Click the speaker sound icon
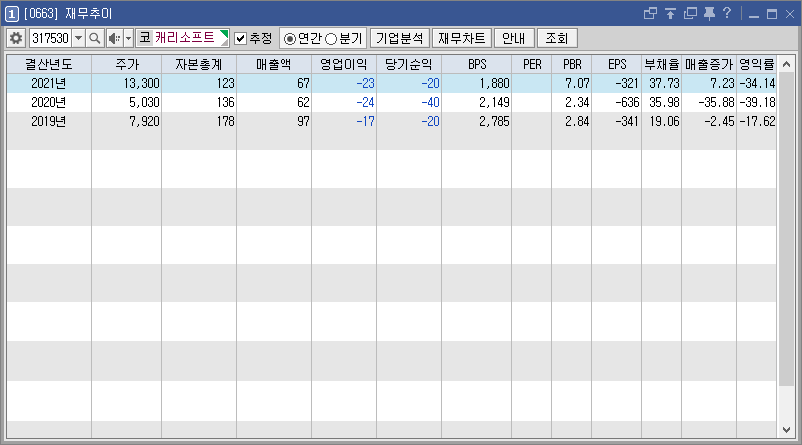 click(x=115, y=38)
